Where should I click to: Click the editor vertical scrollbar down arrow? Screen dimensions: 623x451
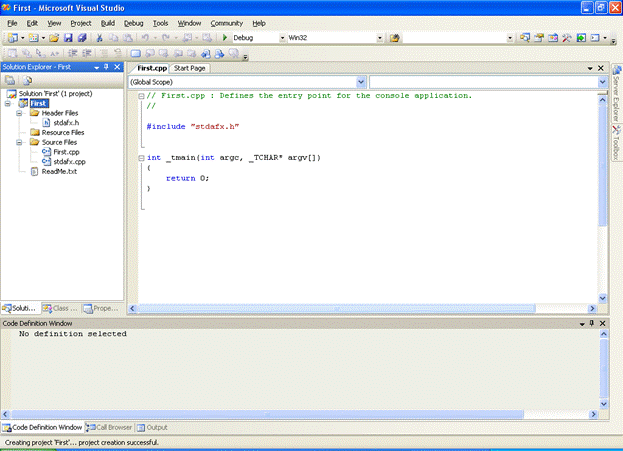(x=603, y=298)
